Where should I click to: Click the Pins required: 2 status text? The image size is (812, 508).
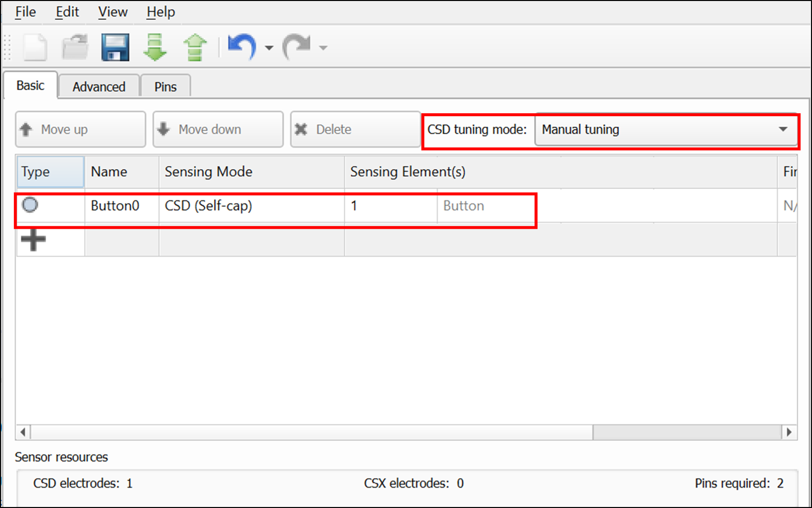(x=739, y=483)
